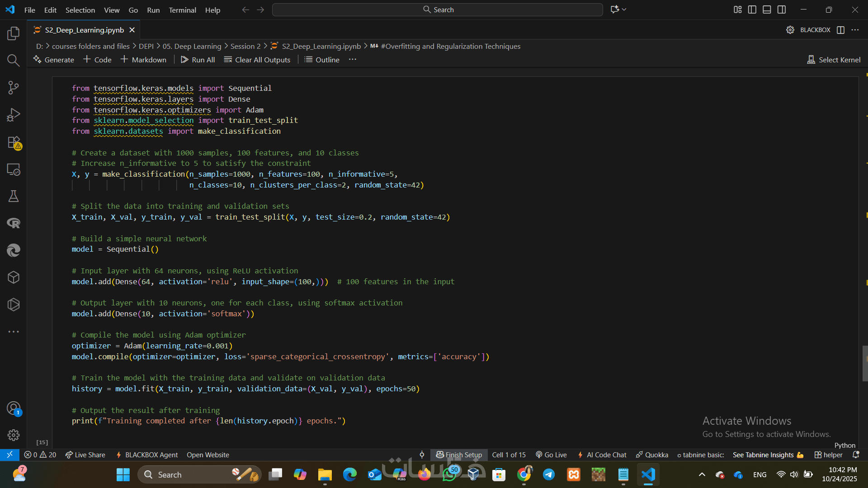
Task: Click the Manage settings gear icon
Action: [x=14, y=435]
